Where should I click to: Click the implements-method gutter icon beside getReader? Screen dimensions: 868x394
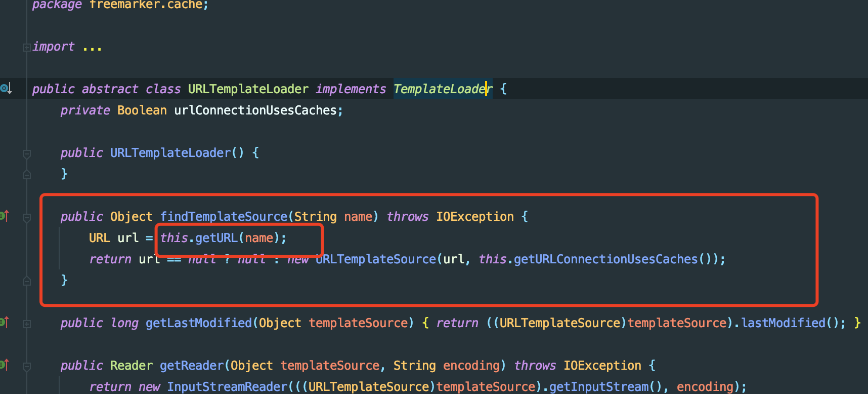[4, 365]
